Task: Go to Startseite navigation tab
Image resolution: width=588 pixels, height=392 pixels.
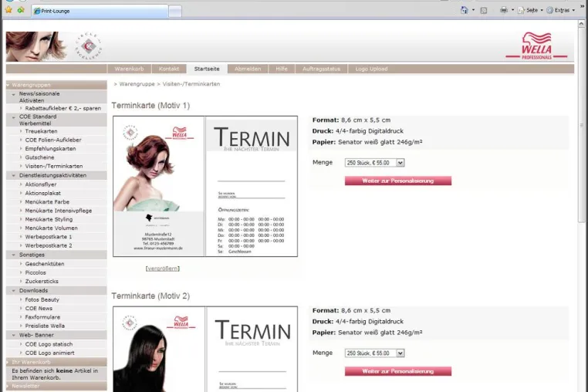Action: (207, 69)
